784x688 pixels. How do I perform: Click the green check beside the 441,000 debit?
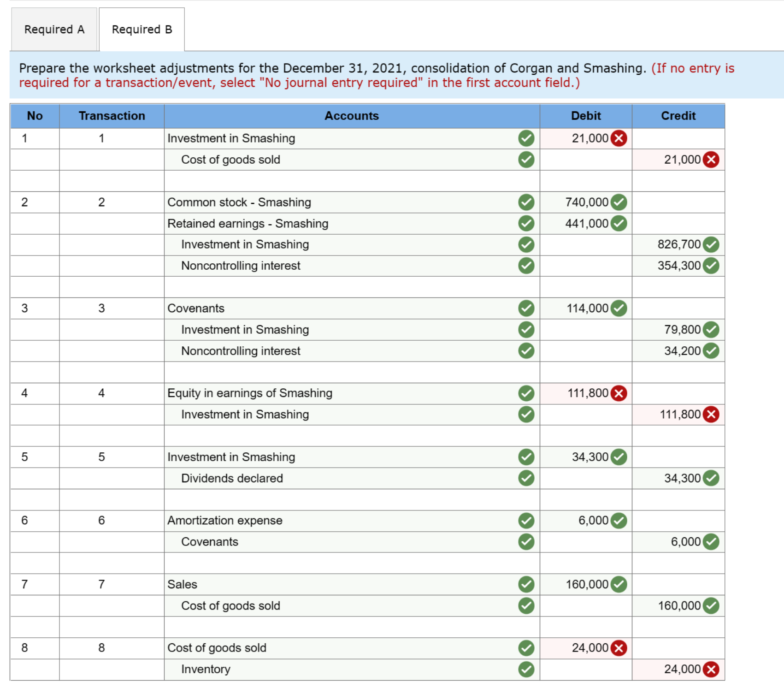click(x=619, y=223)
